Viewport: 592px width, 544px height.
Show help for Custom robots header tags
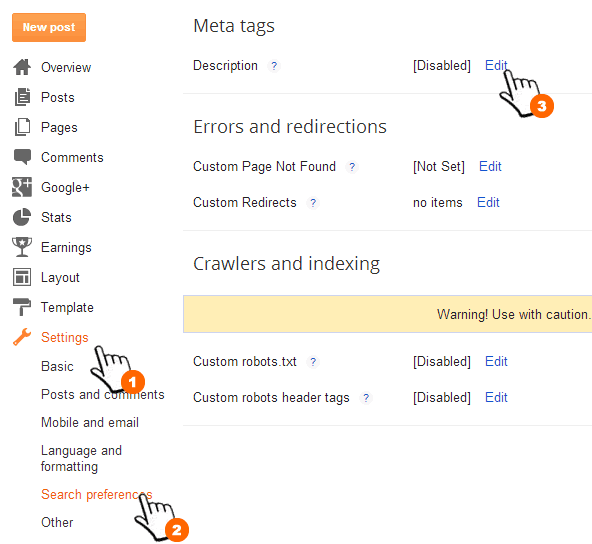coord(366,398)
